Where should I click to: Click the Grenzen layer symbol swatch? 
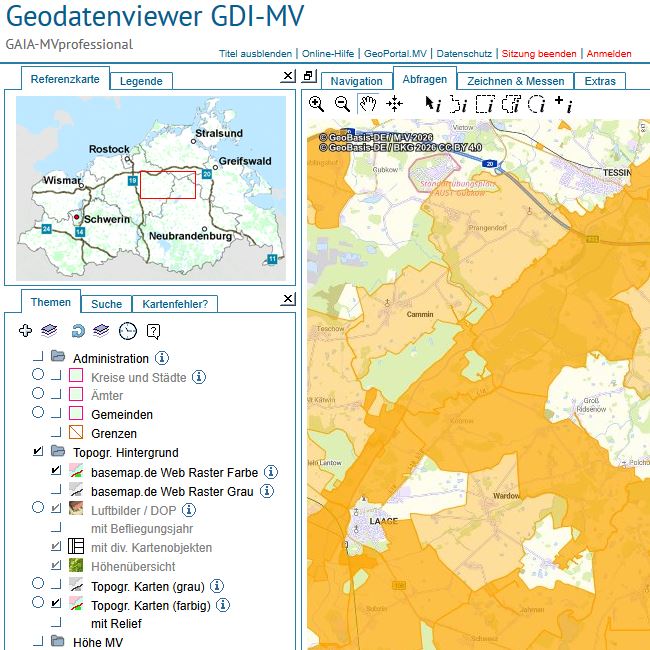click(76, 432)
